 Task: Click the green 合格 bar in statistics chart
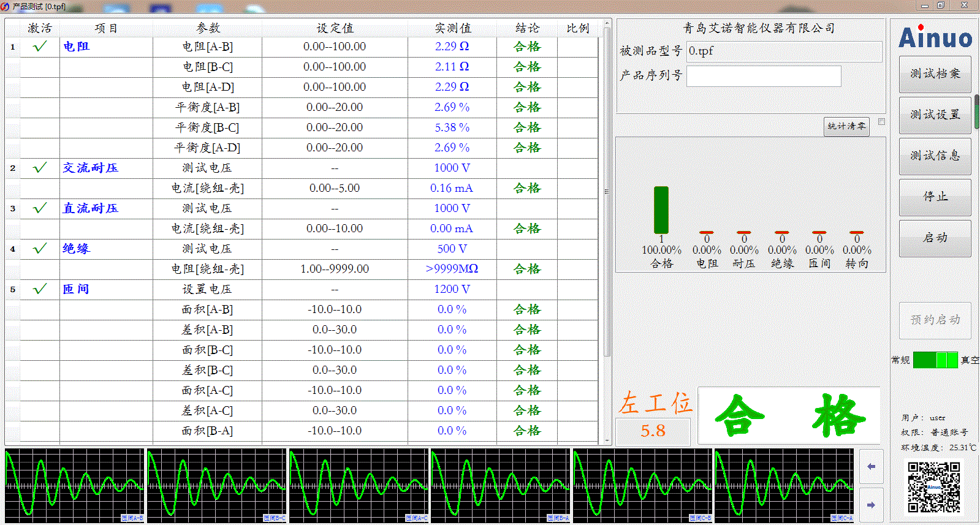click(x=661, y=210)
